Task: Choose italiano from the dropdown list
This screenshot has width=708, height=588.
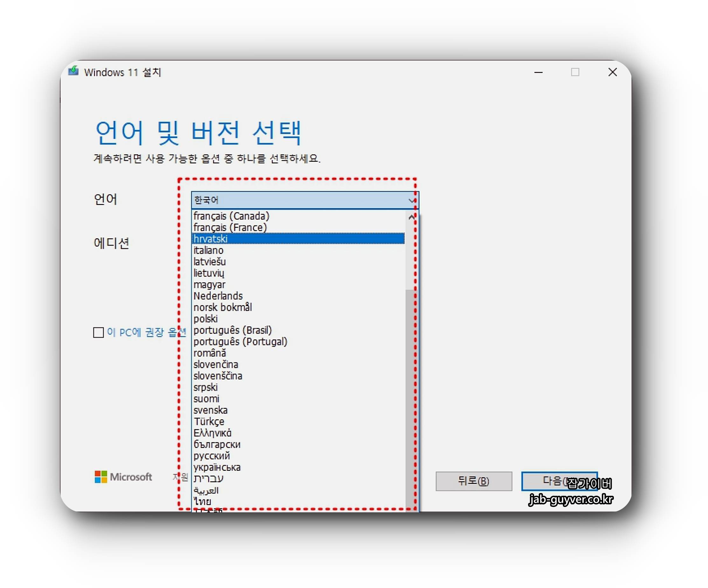Action: [208, 250]
